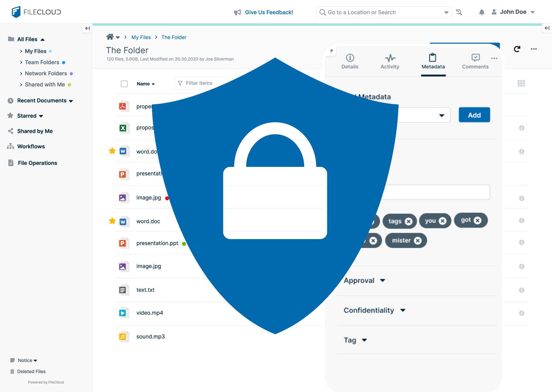Click the Add metadata button
This screenshot has width=552, height=392.
click(474, 115)
